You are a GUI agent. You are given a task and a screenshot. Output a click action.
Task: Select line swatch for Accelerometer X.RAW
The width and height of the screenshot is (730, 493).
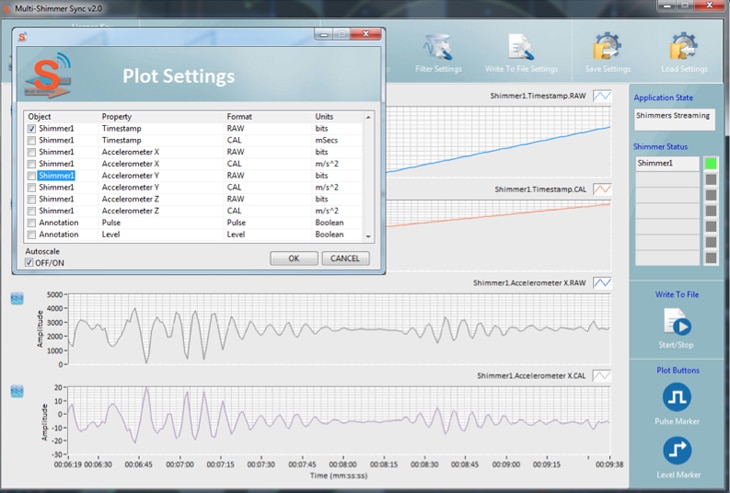tap(602, 283)
